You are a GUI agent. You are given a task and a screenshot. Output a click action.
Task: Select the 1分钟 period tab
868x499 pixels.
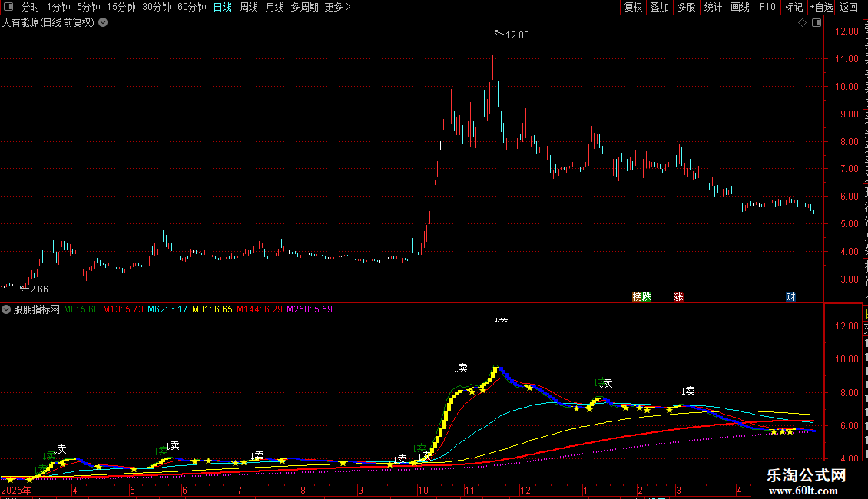click(x=58, y=7)
